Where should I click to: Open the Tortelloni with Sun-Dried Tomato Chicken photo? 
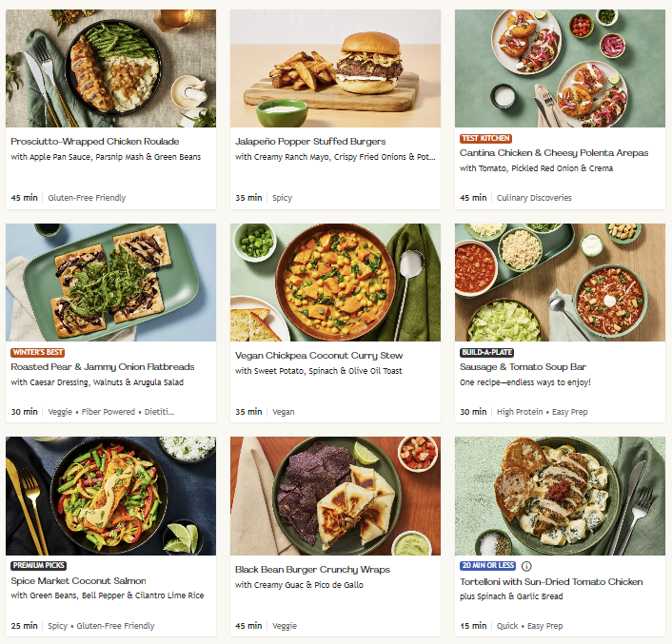pyautogui.click(x=560, y=496)
